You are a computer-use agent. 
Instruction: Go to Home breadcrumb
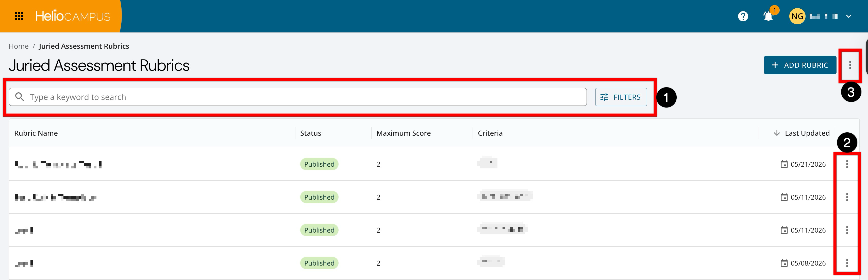19,46
